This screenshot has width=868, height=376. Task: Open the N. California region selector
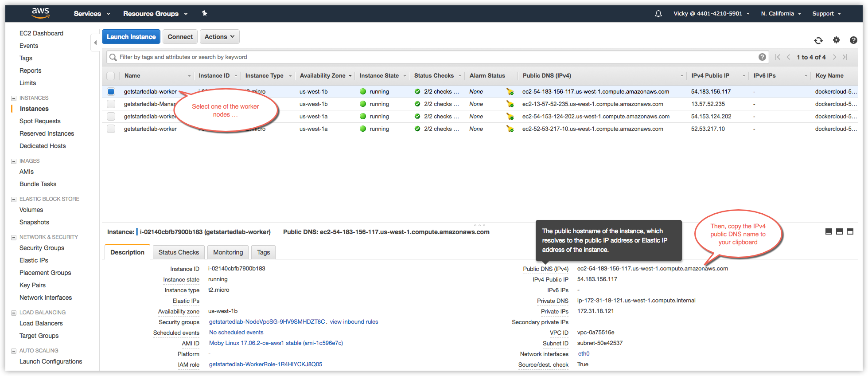781,14
